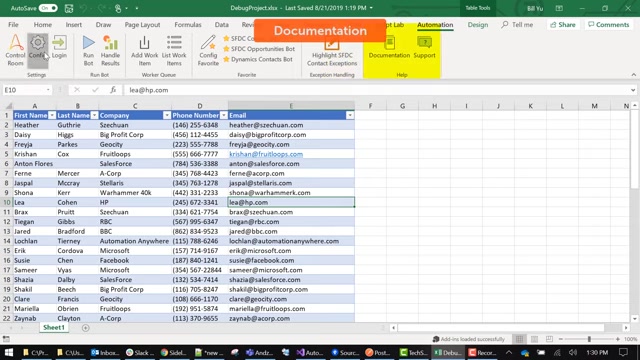This screenshot has width=640, height=360.
Task: Click the zoom in plus button
Action: [x=618, y=339]
